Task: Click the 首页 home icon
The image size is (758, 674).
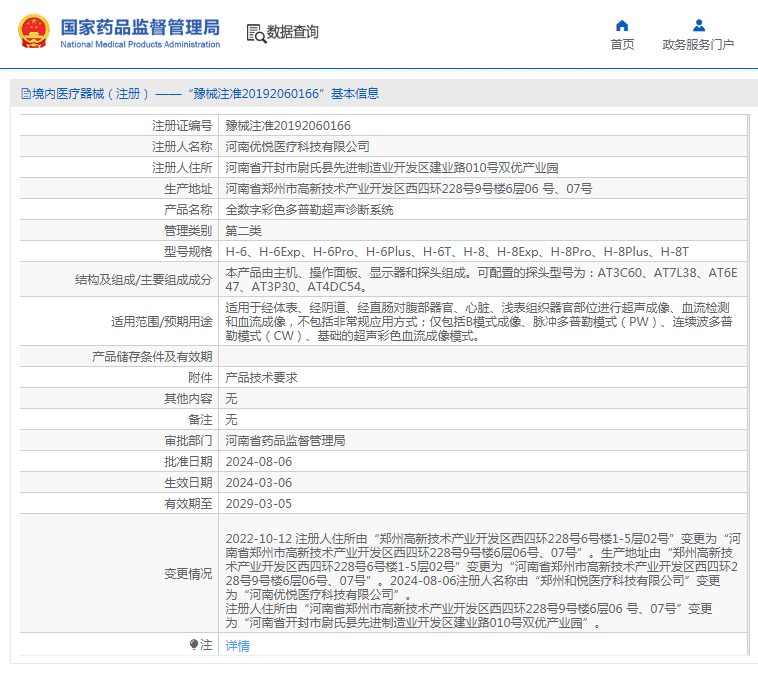Action: [x=622, y=25]
